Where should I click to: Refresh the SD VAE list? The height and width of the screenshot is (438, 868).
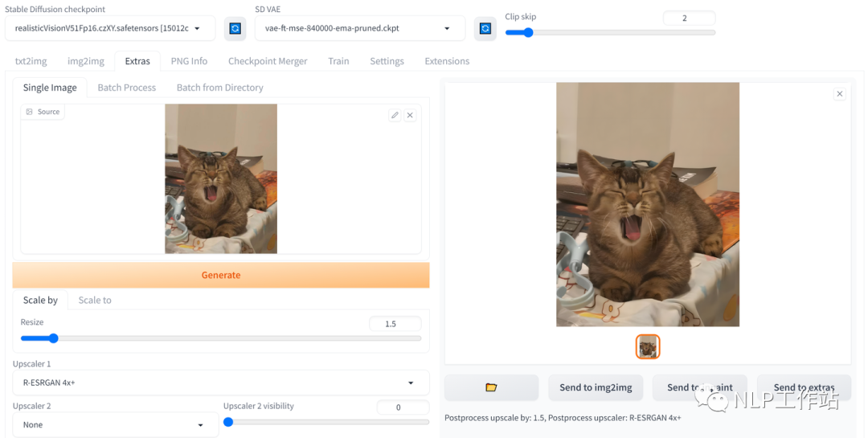click(x=485, y=28)
